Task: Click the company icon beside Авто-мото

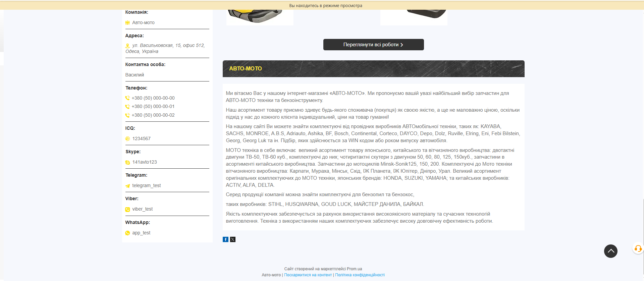Action: [127, 23]
